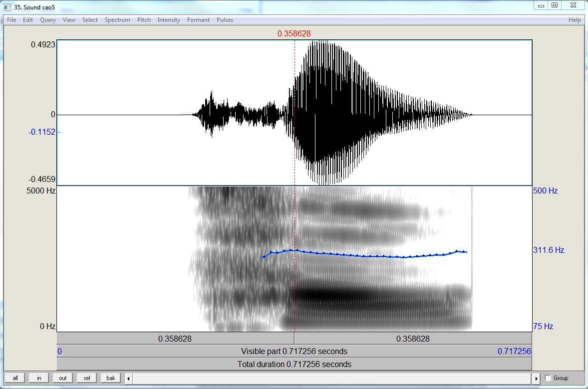Image resolution: width=588 pixels, height=389 pixels.
Task: Click the 'sel' zoom-to-selection button
Action: tap(87, 378)
